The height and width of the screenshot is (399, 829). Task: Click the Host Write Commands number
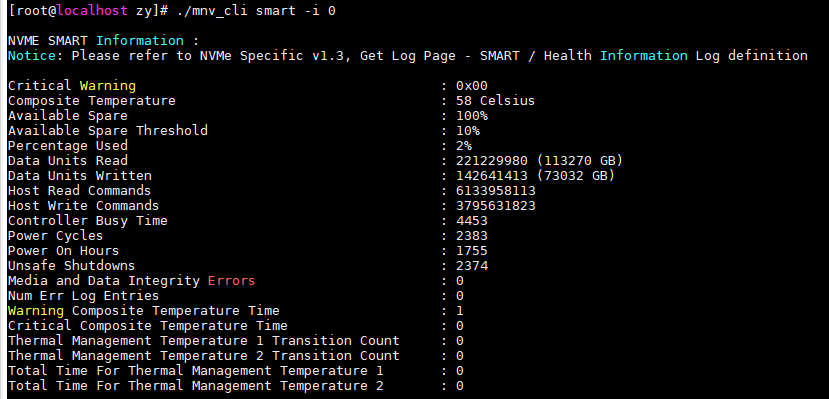click(x=495, y=205)
